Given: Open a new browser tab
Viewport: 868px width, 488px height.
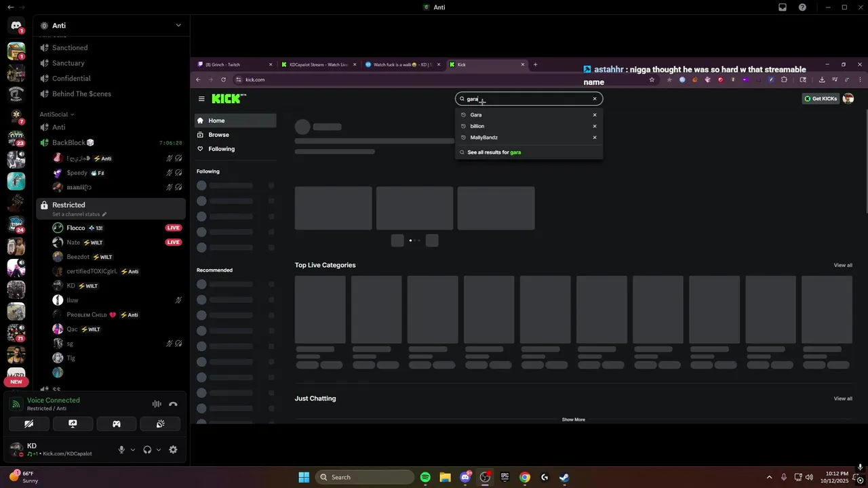Looking at the screenshot, I should 535,64.
